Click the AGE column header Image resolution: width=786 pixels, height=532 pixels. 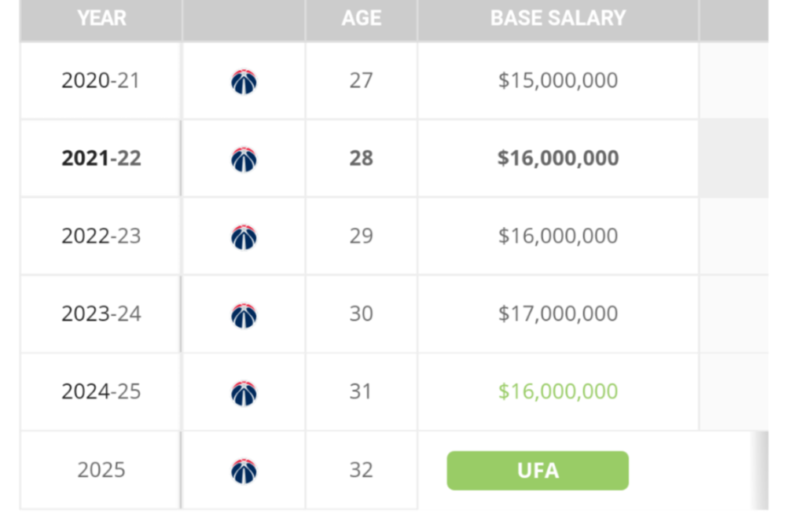click(362, 18)
